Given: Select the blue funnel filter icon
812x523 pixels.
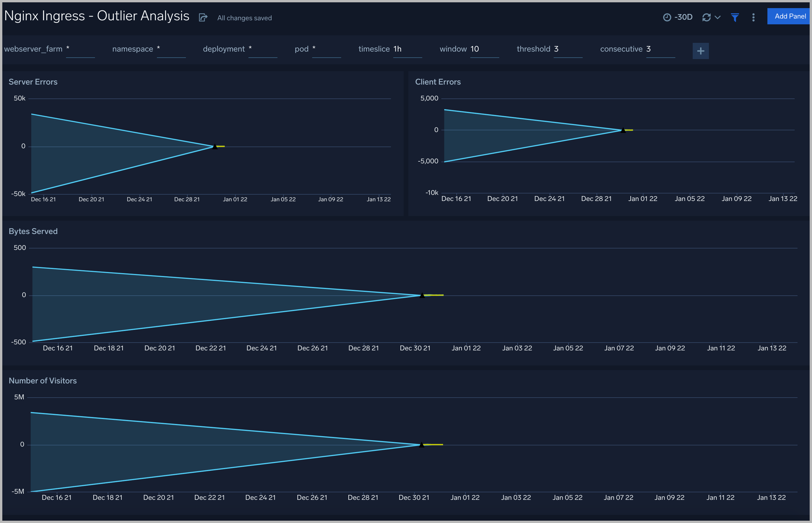Looking at the screenshot, I should coord(735,17).
